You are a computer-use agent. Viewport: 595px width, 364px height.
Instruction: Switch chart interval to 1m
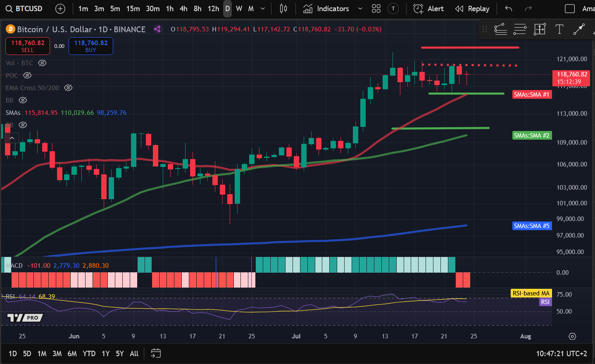83,9
